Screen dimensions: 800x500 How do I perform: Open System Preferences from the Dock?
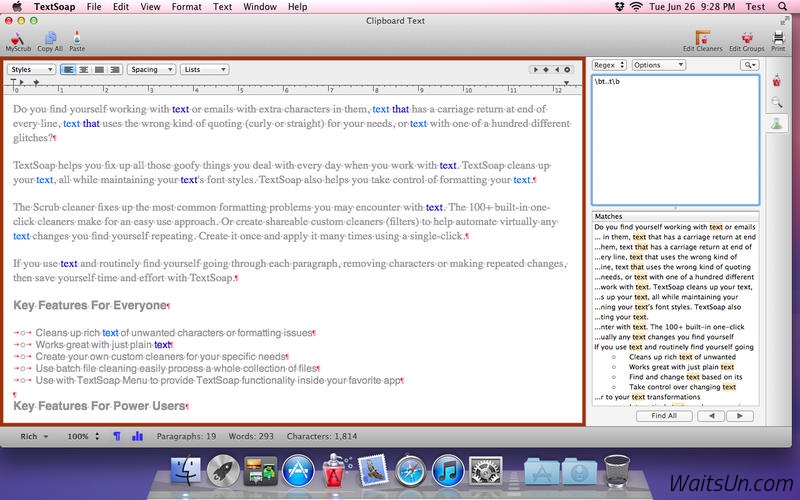(485, 470)
